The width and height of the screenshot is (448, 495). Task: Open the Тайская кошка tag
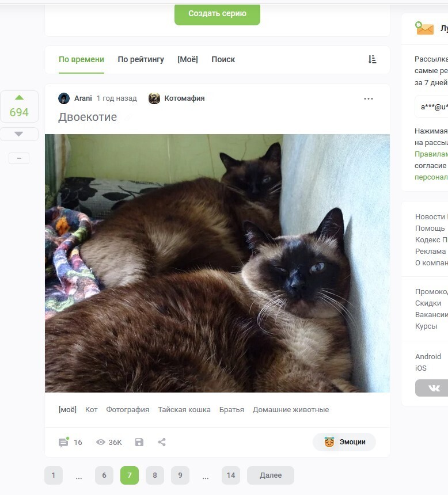click(184, 409)
